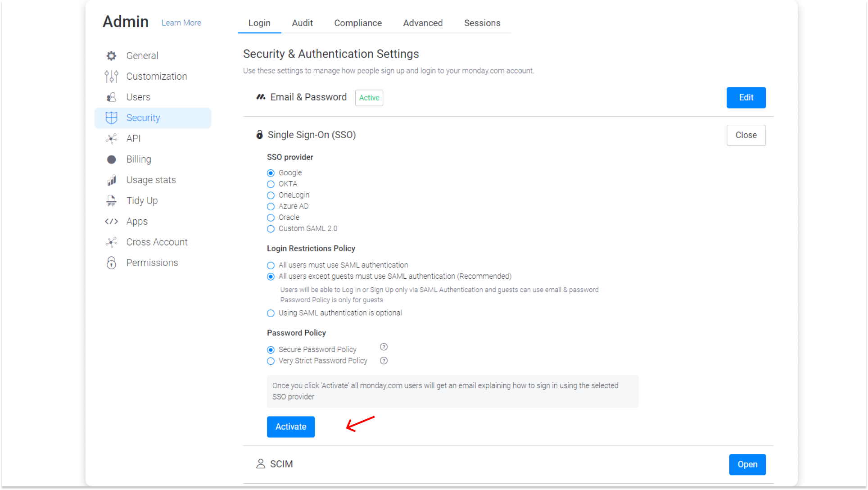Click the SCIM section title
Image resolution: width=868 pixels, height=490 pixels.
(x=281, y=464)
